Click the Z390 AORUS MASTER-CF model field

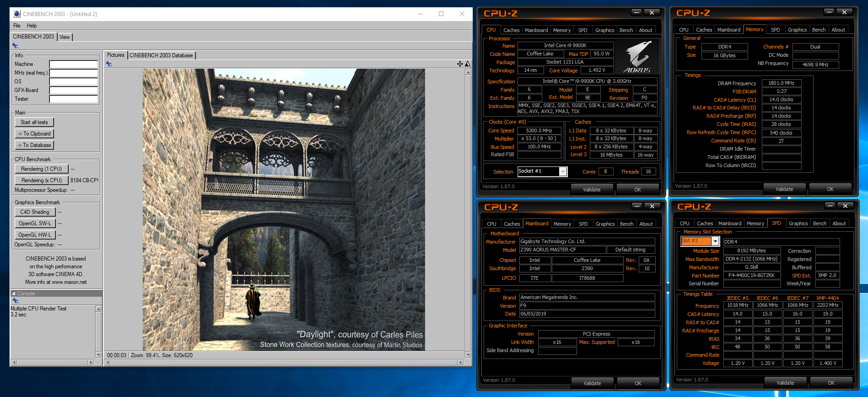(x=562, y=250)
